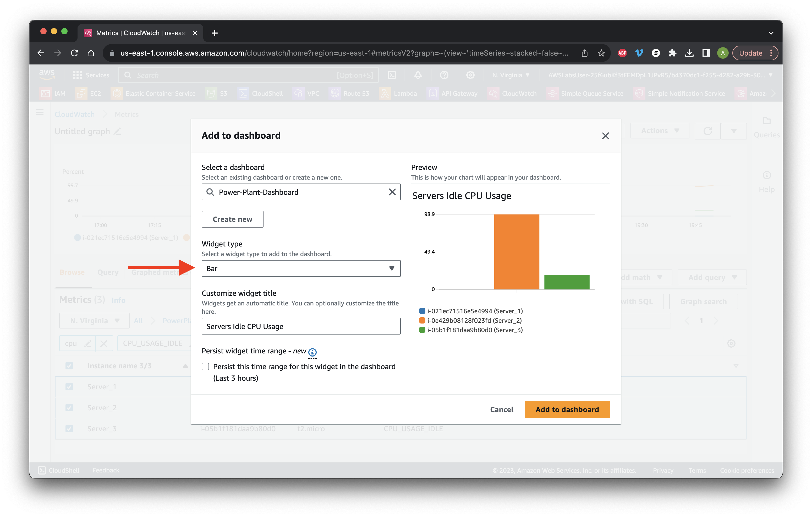Launch CloudShell from the top bar icon

(392, 75)
